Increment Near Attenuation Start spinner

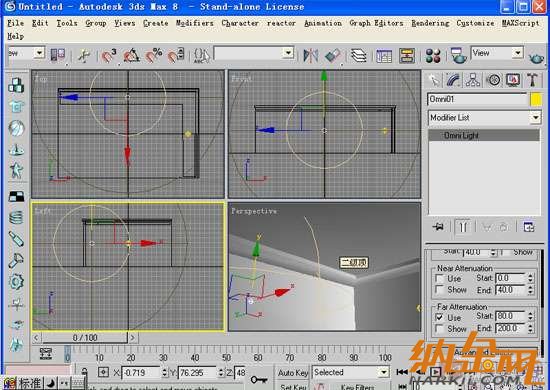[x=530, y=276]
